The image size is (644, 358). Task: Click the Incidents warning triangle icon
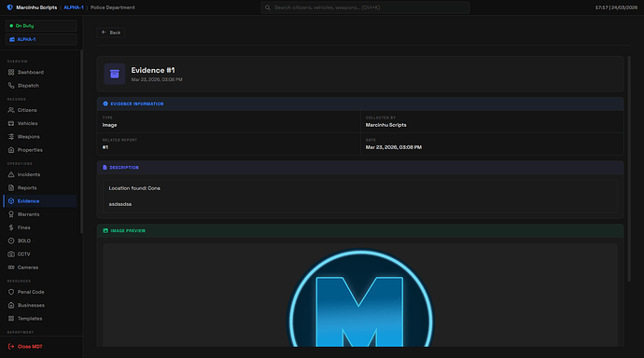(x=11, y=174)
